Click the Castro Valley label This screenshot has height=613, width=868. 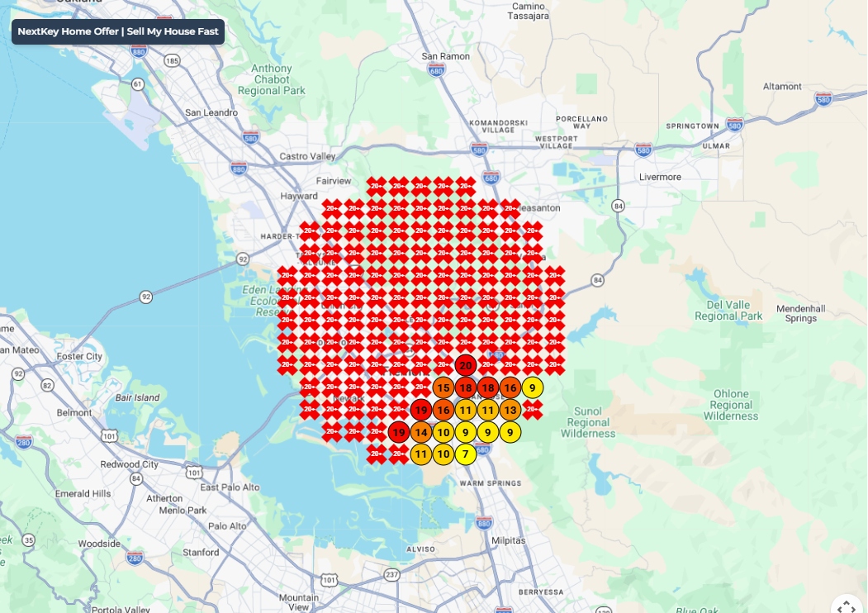(307, 157)
